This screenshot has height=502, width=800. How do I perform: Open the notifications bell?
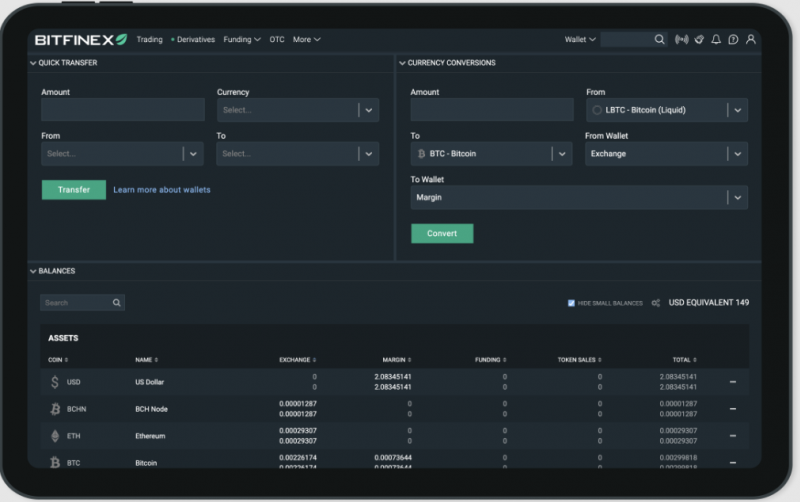coord(717,40)
